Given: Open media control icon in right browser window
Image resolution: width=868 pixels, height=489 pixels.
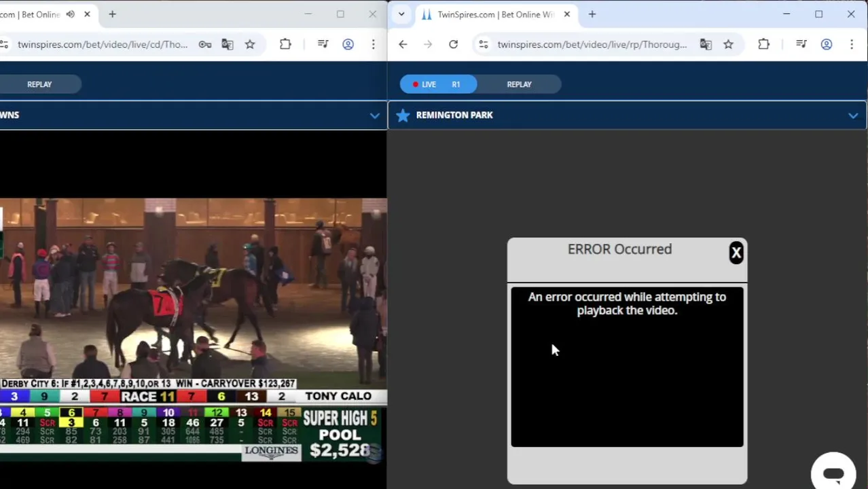Looking at the screenshot, I should tap(801, 44).
